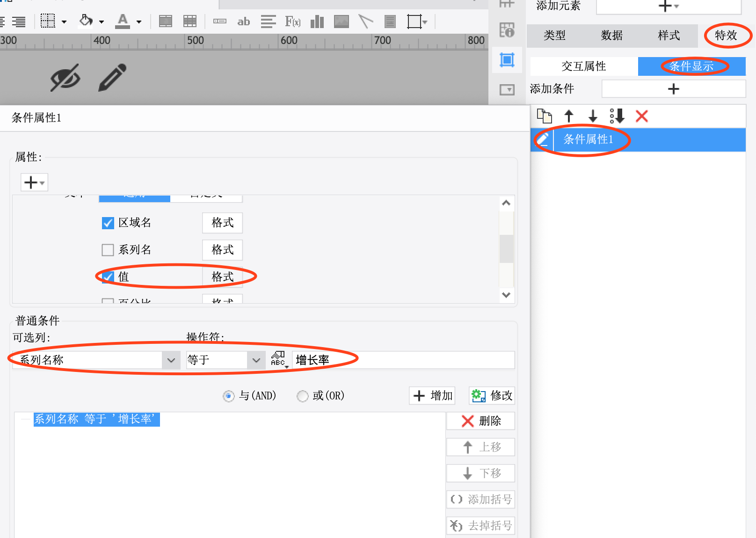Click the paragraph text lines icon

(268, 22)
